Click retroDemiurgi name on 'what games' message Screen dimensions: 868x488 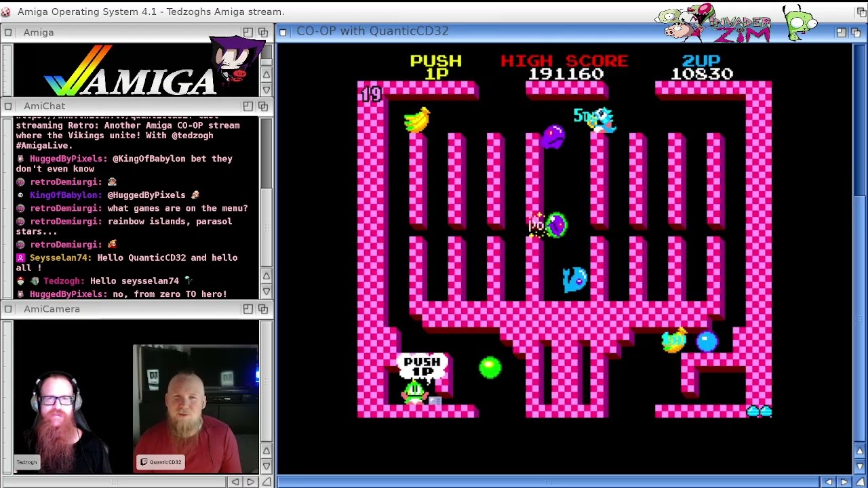click(x=65, y=208)
